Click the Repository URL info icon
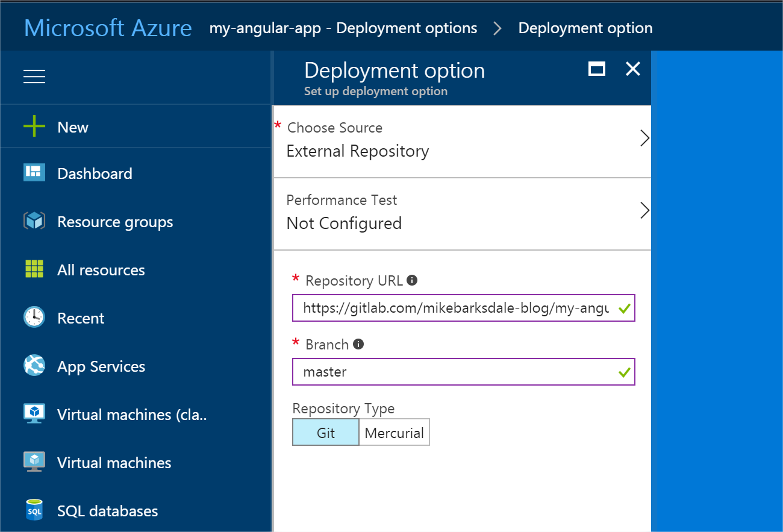This screenshot has width=783, height=532. point(412,280)
